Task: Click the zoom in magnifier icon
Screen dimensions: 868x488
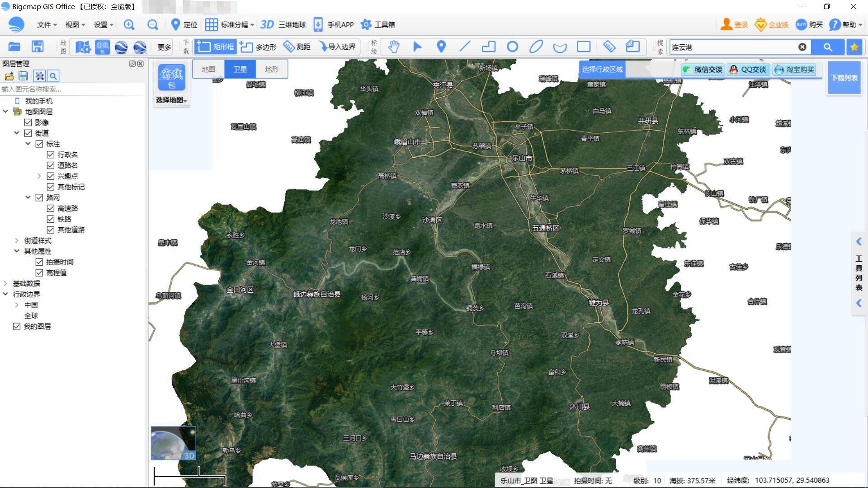Action: (x=129, y=25)
